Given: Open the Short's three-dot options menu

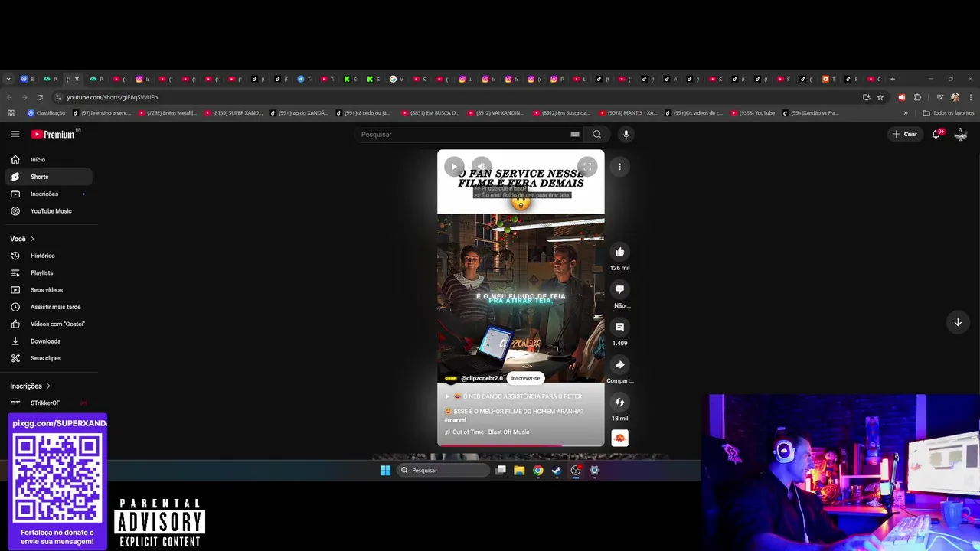Looking at the screenshot, I should [x=619, y=166].
